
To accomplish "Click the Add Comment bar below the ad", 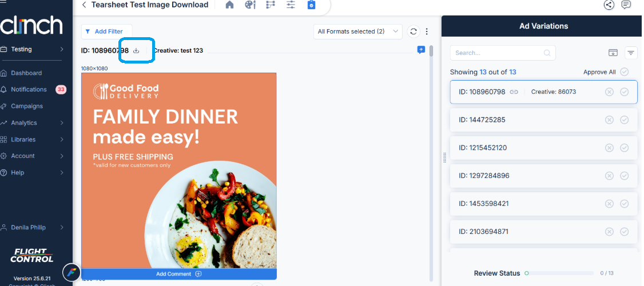I will click(x=178, y=274).
